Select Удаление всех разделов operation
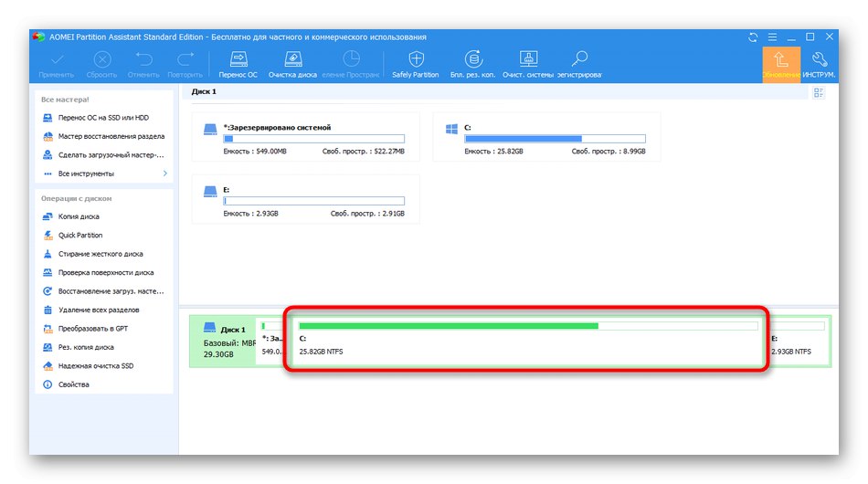The width and height of the screenshot is (868, 484). (x=91, y=310)
